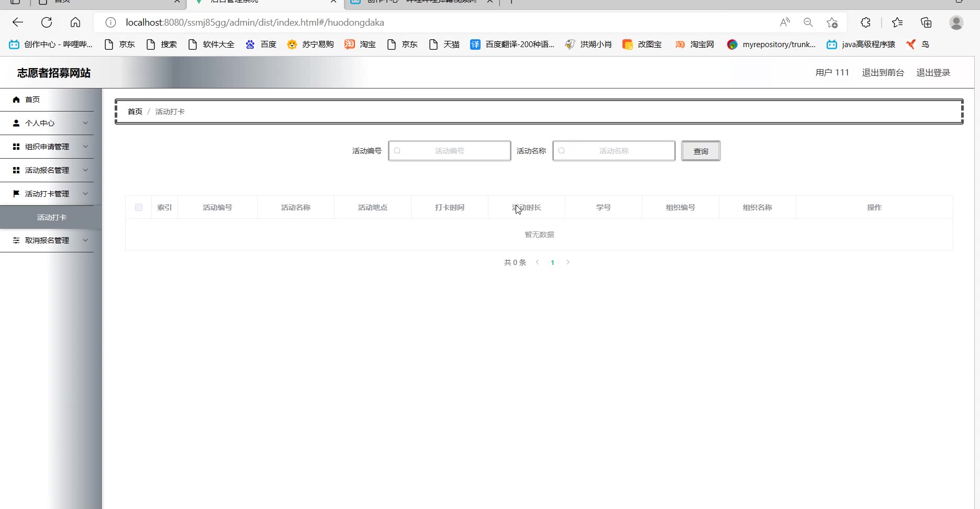Open 改图宝 bookmark
980x509 pixels.
coord(642,45)
